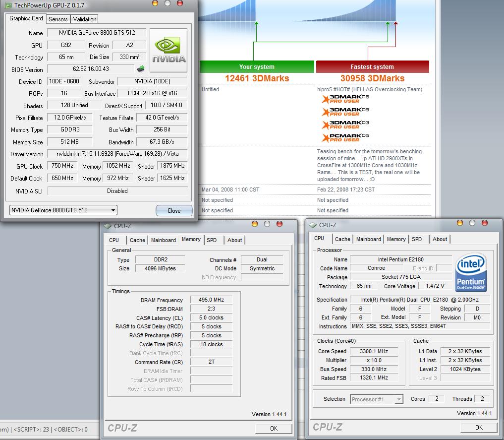Click the GPU Clock 750 MHz value
This screenshot has width=504, height=440.
(x=62, y=166)
